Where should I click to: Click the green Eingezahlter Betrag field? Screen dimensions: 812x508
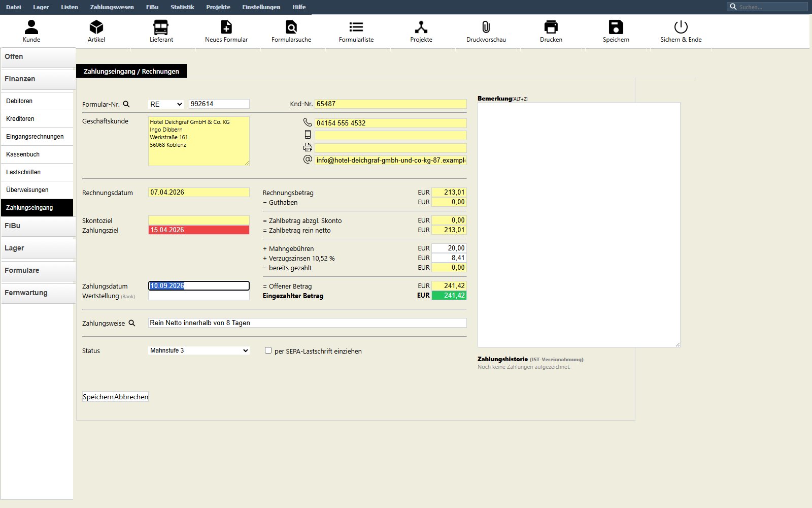click(x=449, y=296)
